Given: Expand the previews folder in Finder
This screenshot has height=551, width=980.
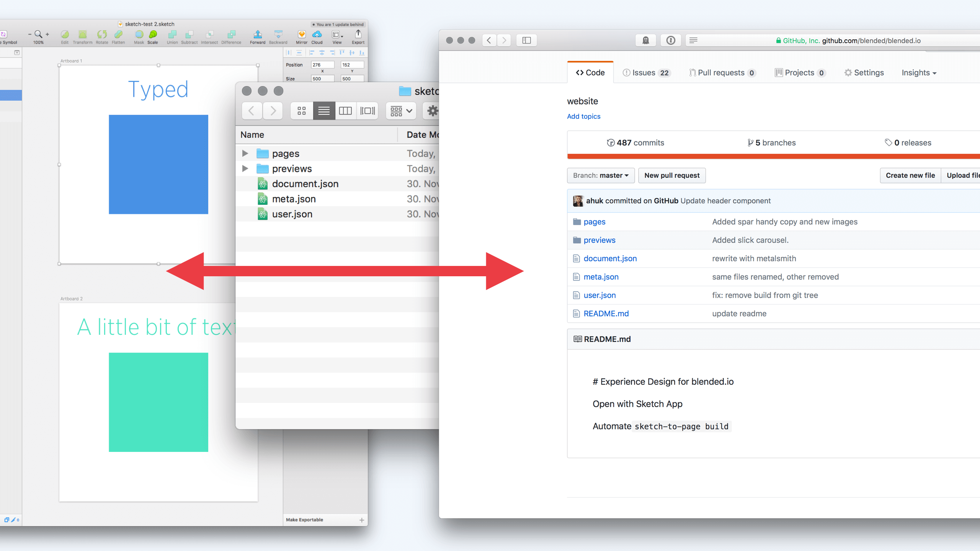Looking at the screenshot, I should pyautogui.click(x=245, y=168).
